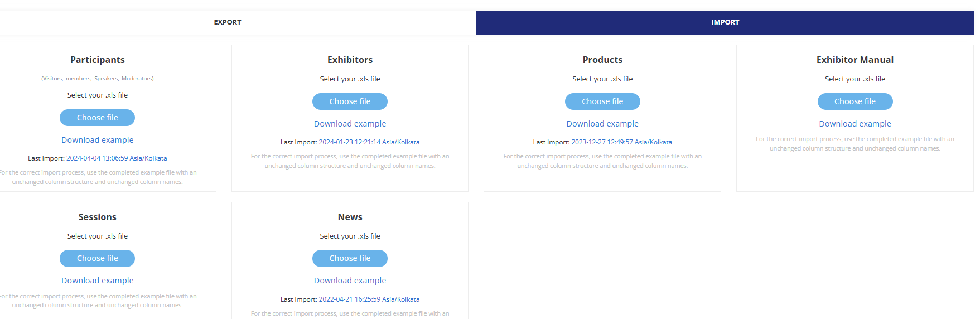Click Choose file for Exhibitor Manual
Image resolution: width=980 pixels, height=319 pixels.
pyautogui.click(x=855, y=101)
